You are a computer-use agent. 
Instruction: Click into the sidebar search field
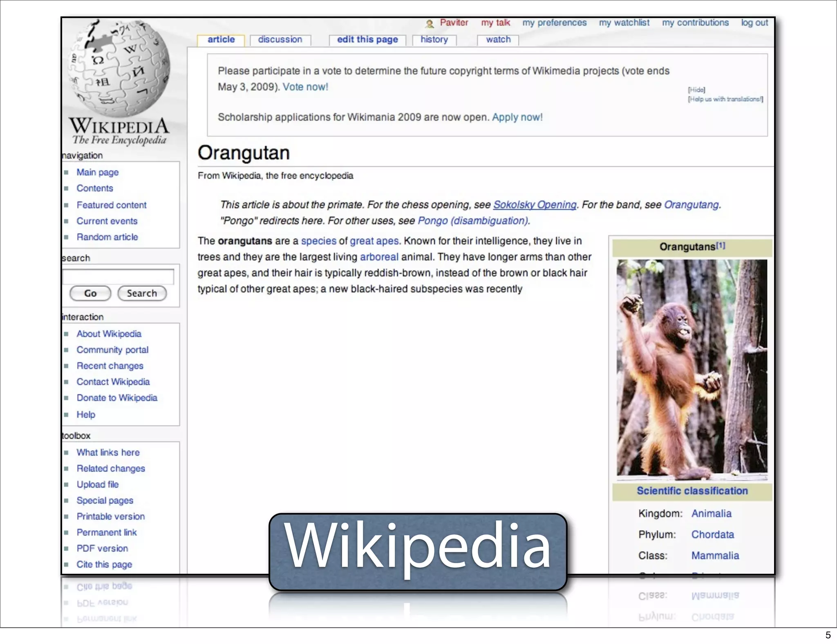[x=118, y=277]
